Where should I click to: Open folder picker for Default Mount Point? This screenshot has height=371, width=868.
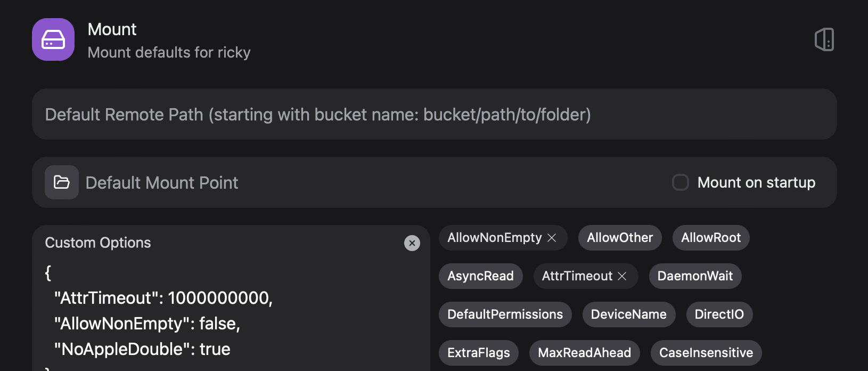(62, 182)
